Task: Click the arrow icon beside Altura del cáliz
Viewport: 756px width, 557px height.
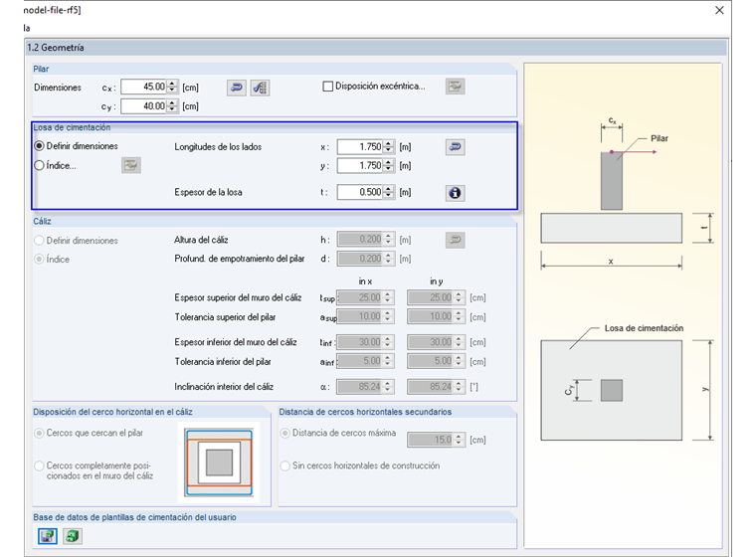Action: (x=455, y=240)
